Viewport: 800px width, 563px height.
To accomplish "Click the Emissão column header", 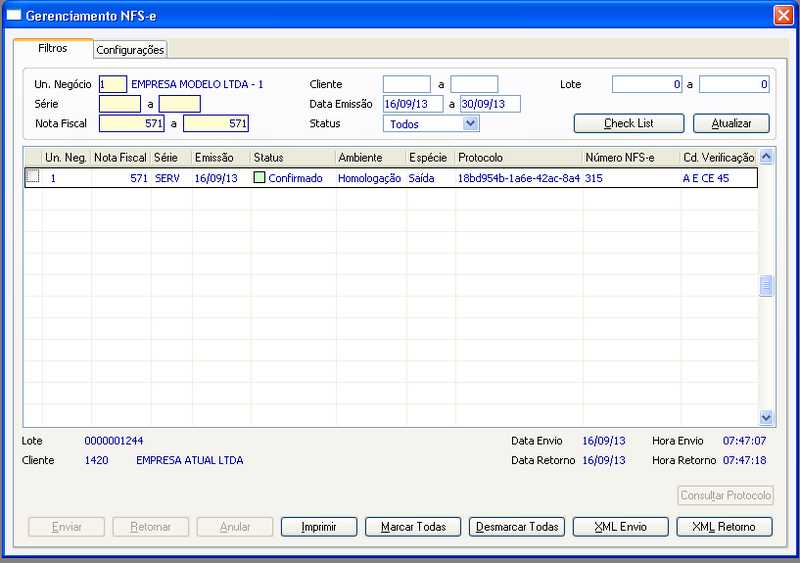I will coord(221,158).
